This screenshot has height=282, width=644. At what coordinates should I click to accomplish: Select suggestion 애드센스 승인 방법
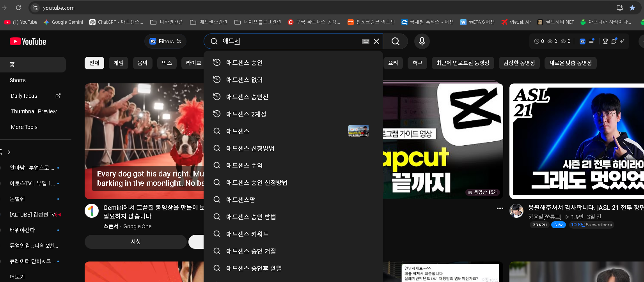tap(293, 217)
